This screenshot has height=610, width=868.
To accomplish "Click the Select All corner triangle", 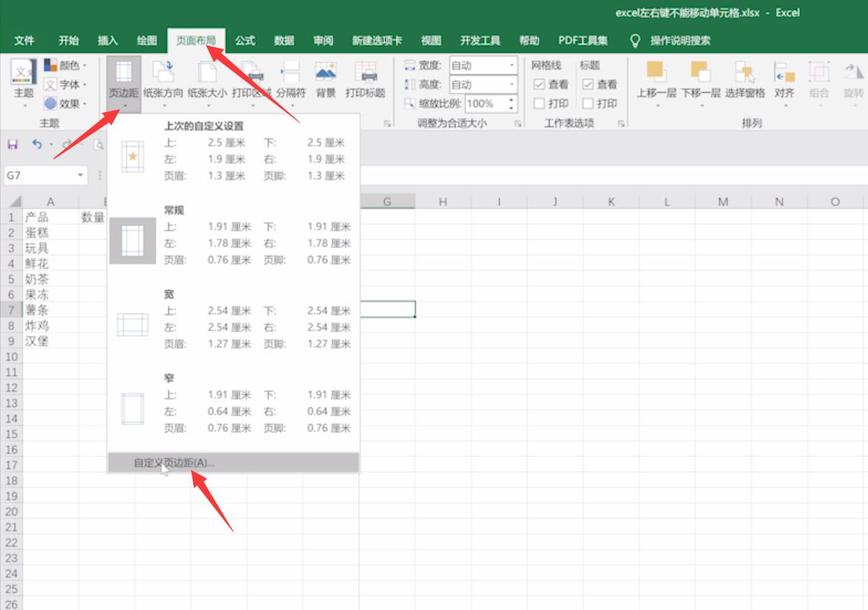I will pos(15,201).
